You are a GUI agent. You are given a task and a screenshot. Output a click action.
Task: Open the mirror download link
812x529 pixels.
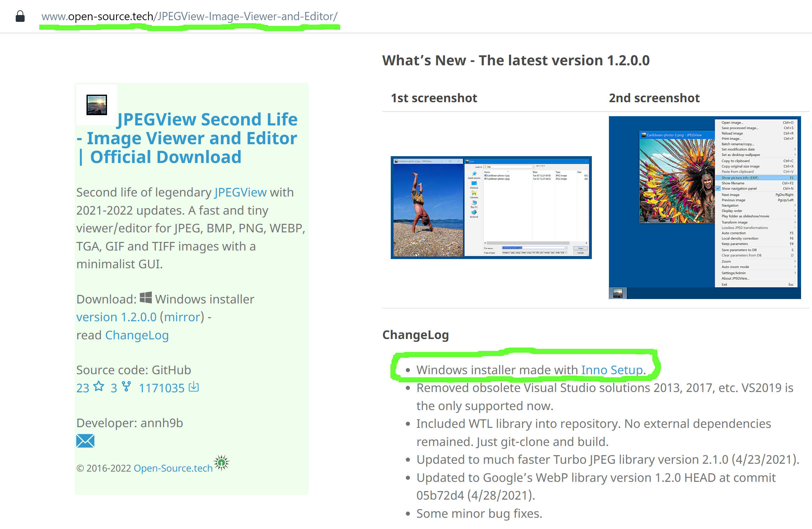tap(182, 317)
